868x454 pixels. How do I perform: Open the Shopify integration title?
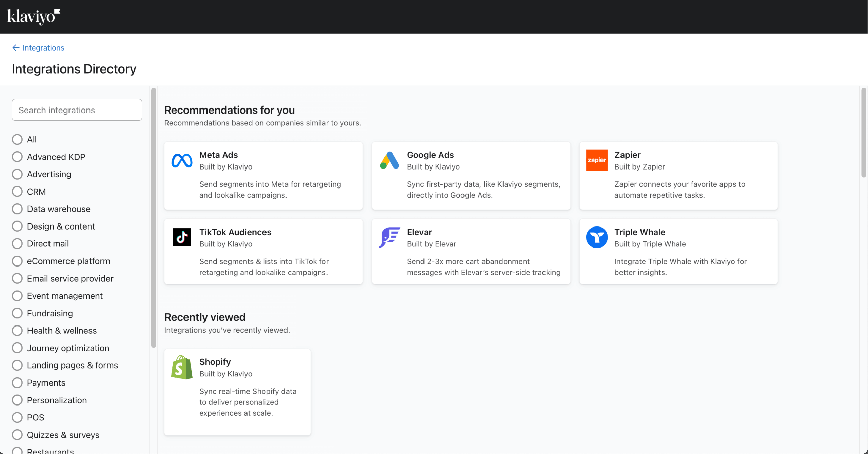point(215,362)
